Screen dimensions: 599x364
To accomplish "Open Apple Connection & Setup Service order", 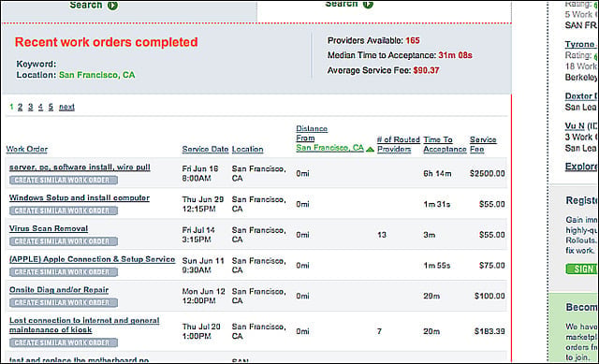I will pos(92,259).
